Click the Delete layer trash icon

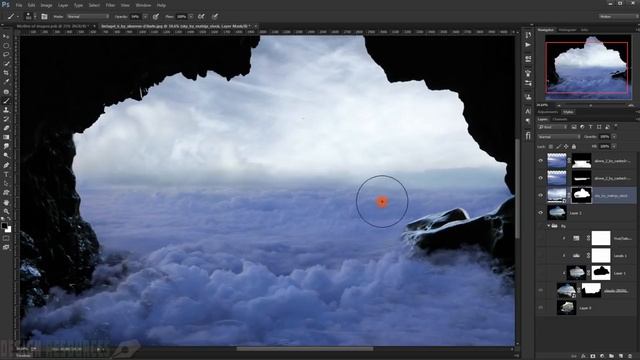(630, 356)
